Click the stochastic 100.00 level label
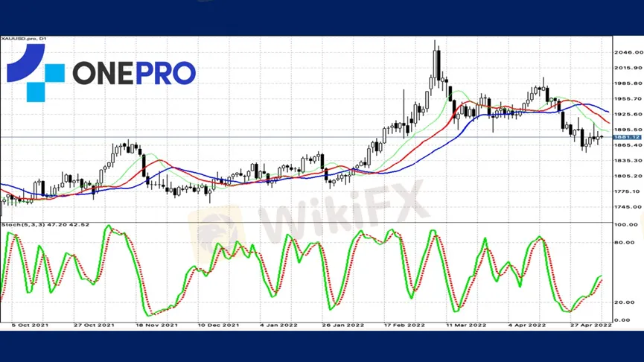644x362 pixels. point(629,224)
